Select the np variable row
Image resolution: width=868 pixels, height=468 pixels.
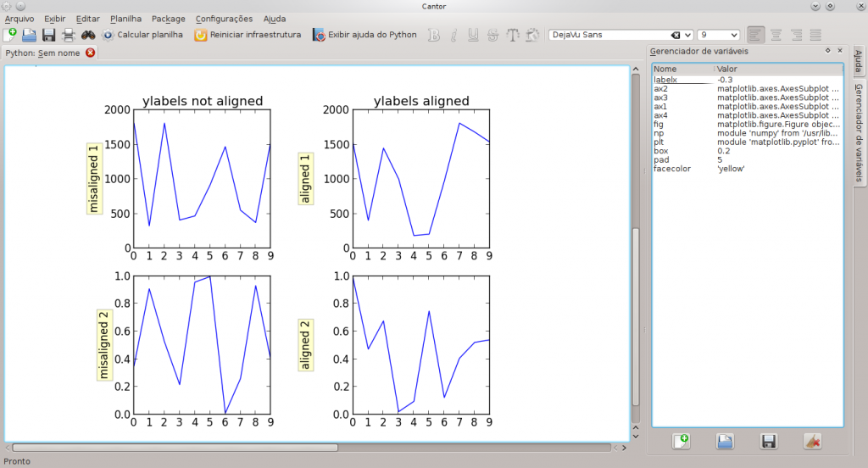(748, 133)
